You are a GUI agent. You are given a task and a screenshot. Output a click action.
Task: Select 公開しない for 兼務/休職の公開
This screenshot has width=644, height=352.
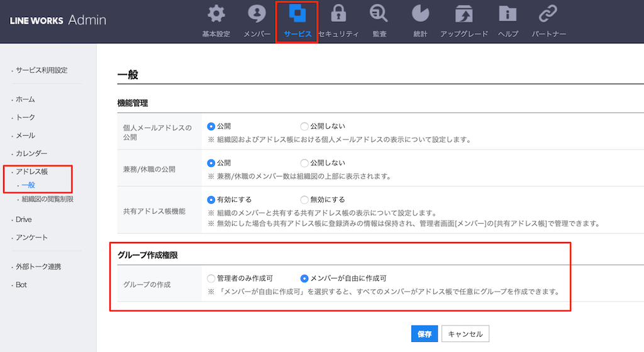click(x=304, y=163)
